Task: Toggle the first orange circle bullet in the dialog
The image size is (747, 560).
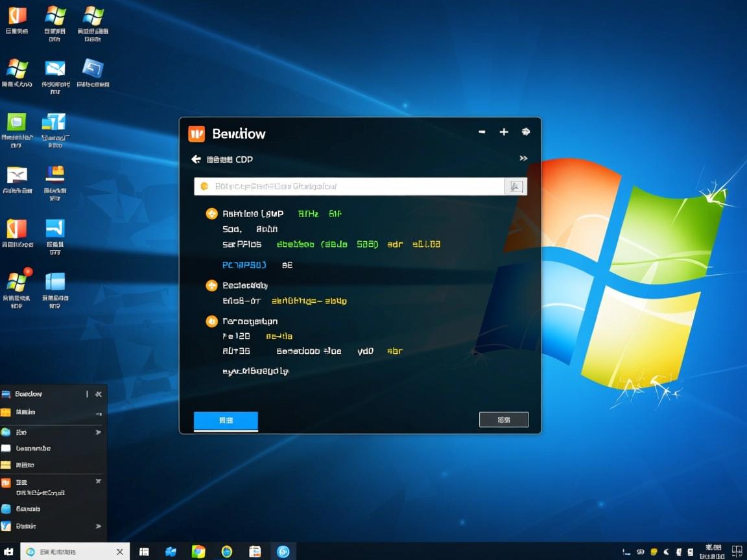Action: point(211,213)
